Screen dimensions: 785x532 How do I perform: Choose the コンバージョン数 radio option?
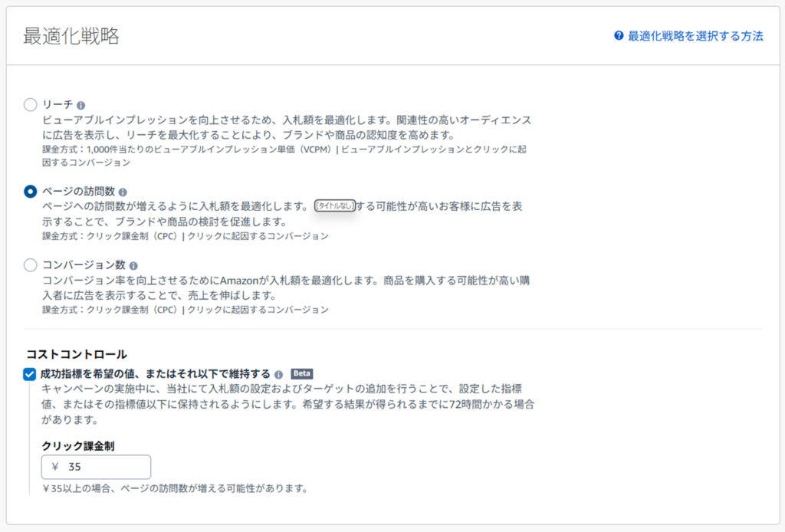tap(31, 265)
